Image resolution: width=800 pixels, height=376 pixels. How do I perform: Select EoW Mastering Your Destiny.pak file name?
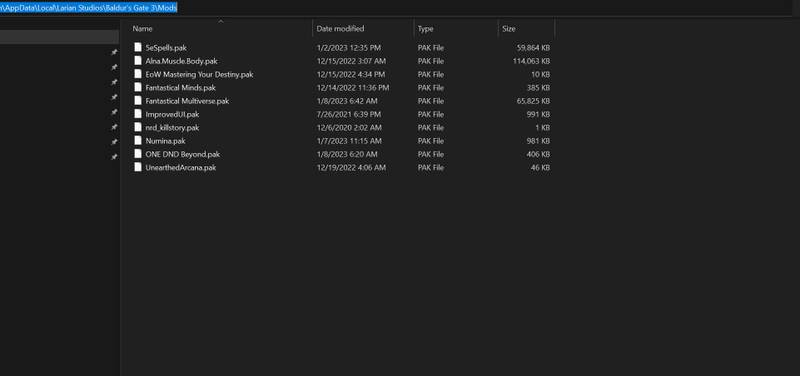(199, 74)
